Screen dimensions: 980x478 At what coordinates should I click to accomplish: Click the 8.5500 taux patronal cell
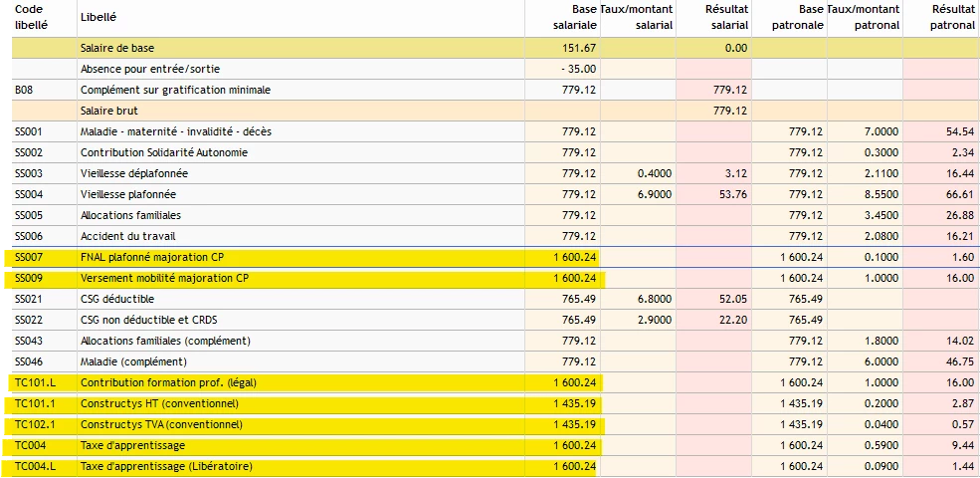point(881,194)
